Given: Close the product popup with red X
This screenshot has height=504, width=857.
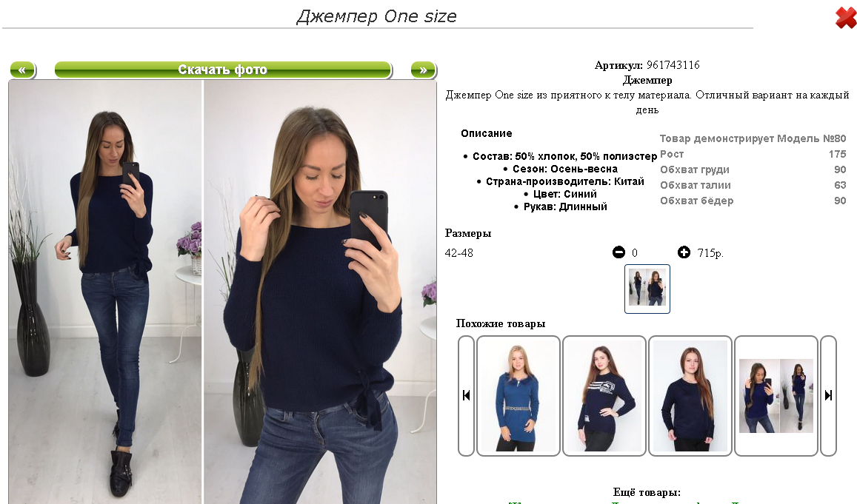Looking at the screenshot, I should pos(846,18).
